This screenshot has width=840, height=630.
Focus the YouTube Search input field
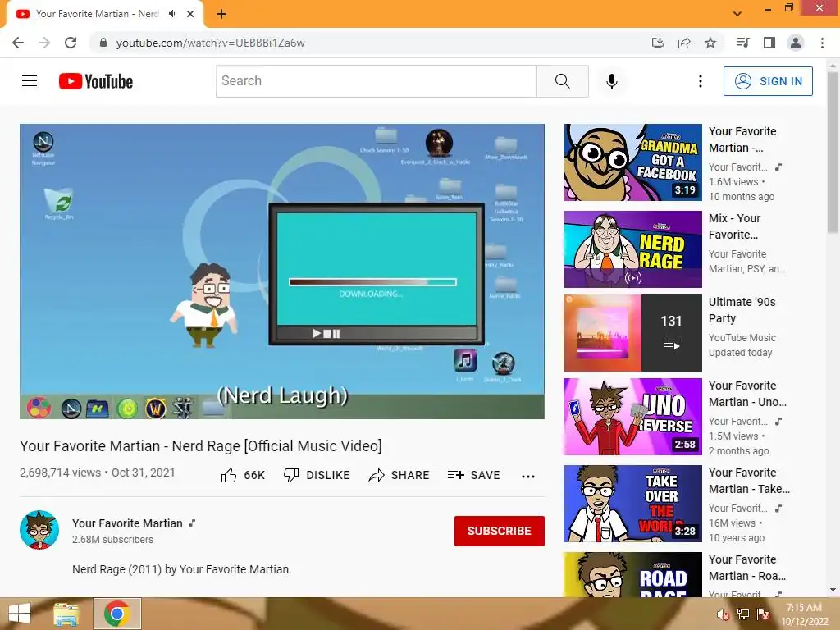(x=377, y=81)
